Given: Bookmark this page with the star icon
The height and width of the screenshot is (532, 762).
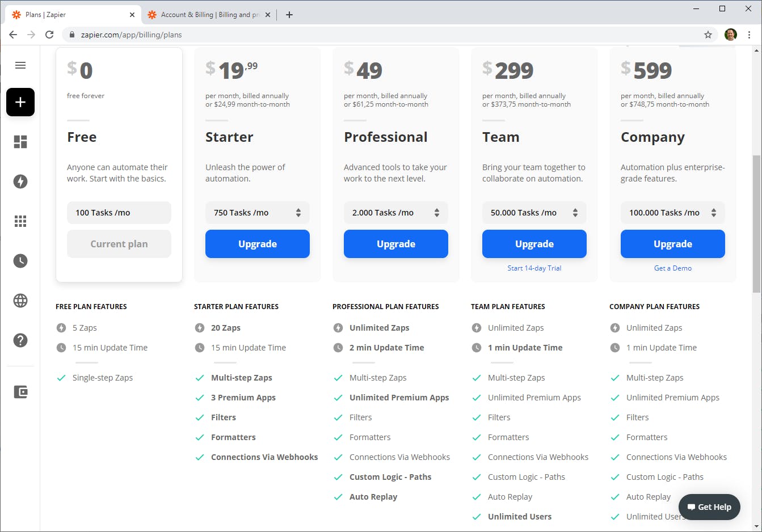Looking at the screenshot, I should point(708,35).
